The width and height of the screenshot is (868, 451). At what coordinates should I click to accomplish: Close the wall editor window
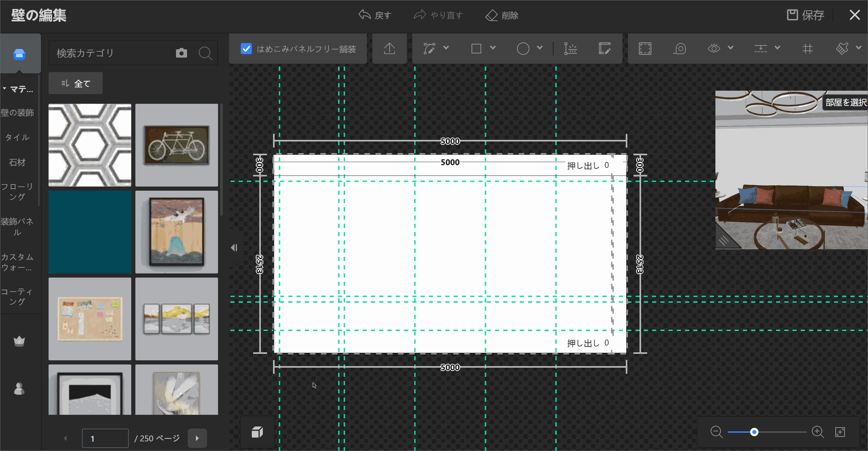click(x=855, y=15)
